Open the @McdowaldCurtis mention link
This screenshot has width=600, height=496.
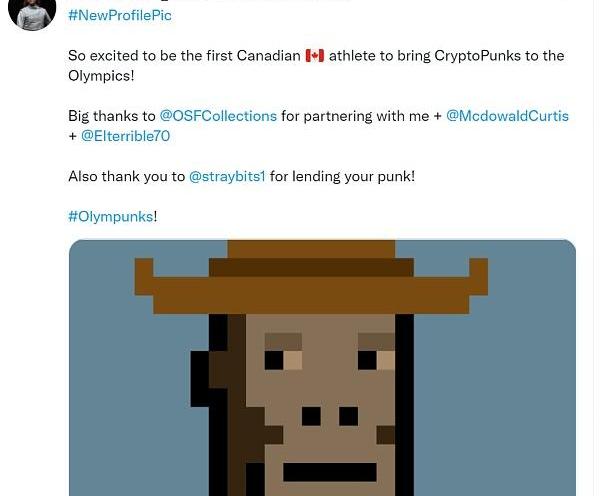(507, 116)
